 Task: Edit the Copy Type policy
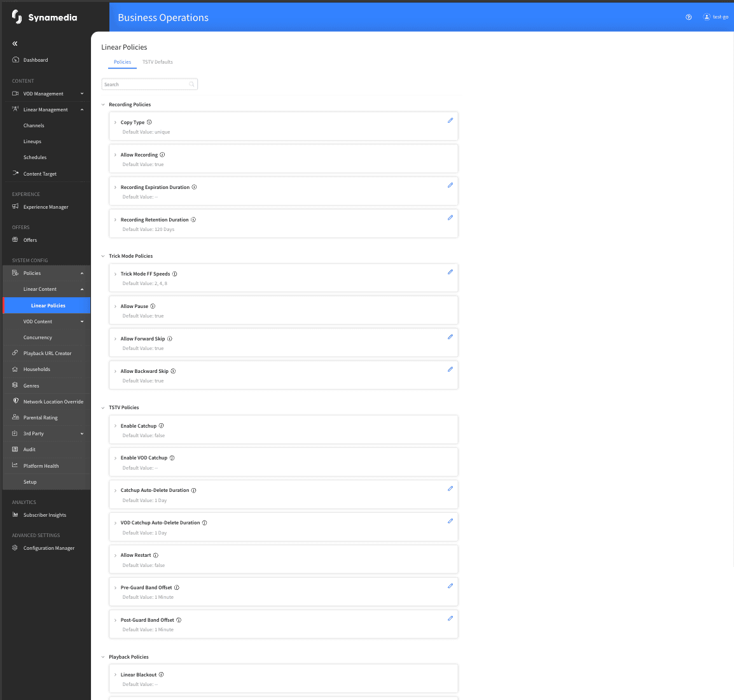tap(450, 120)
